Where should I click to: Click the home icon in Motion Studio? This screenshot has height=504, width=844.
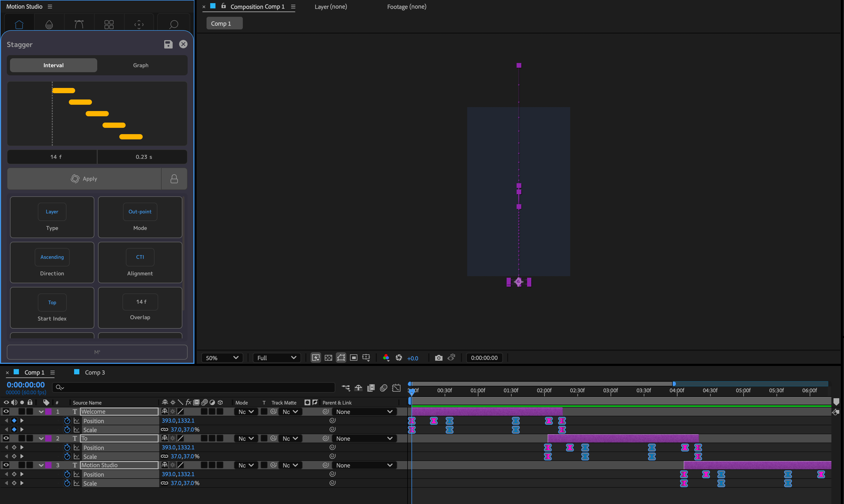tap(19, 24)
